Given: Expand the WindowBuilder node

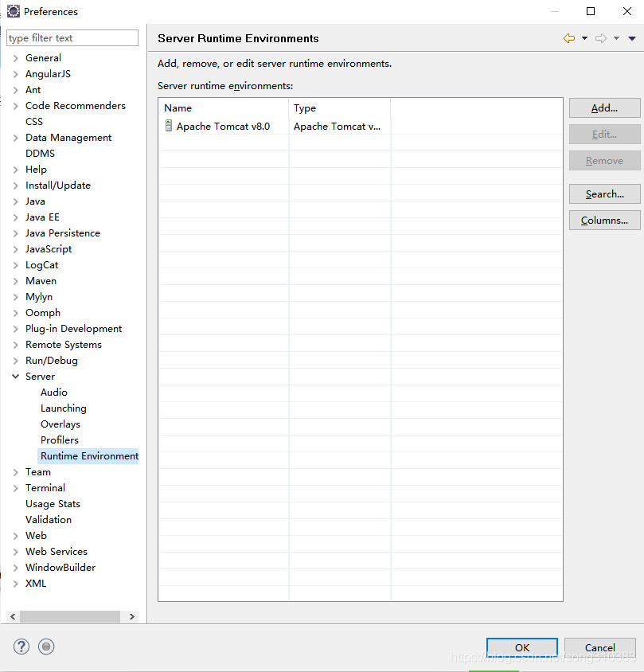Looking at the screenshot, I should click(15, 568).
